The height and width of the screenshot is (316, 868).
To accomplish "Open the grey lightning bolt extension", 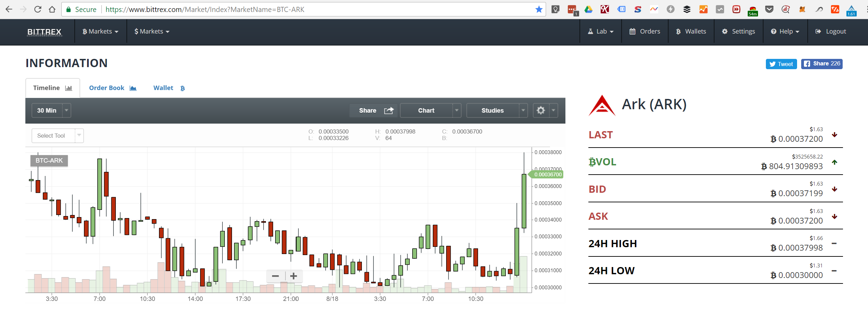I will 670,9.
